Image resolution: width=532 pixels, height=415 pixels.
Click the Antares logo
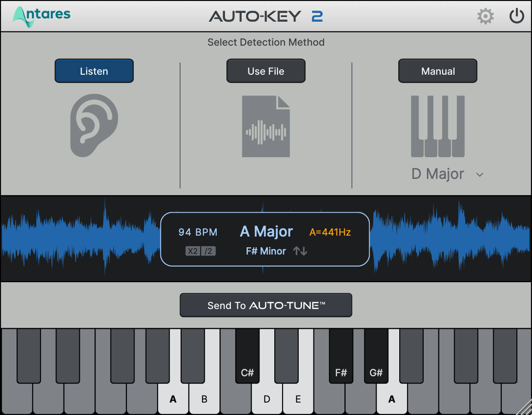coord(41,15)
